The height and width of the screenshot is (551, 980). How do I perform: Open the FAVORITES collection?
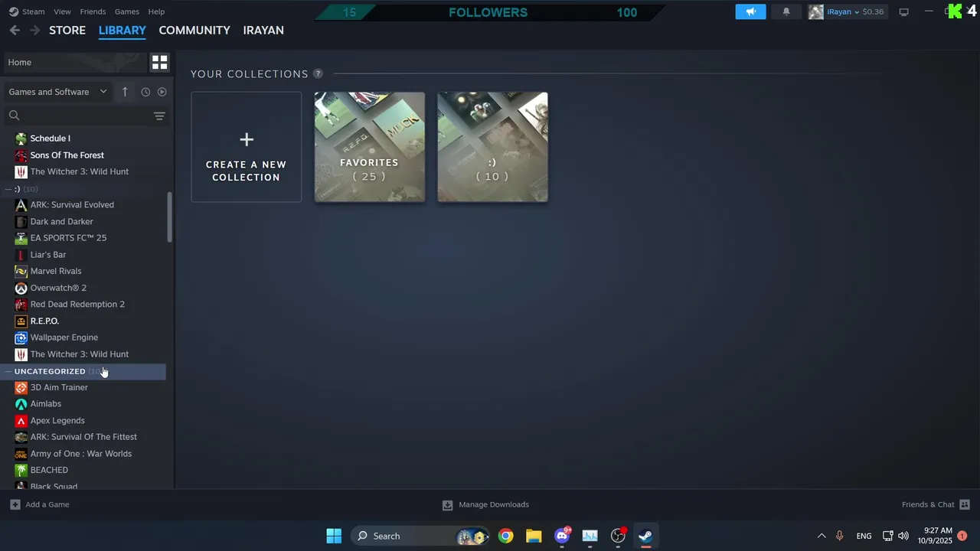pos(370,147)
